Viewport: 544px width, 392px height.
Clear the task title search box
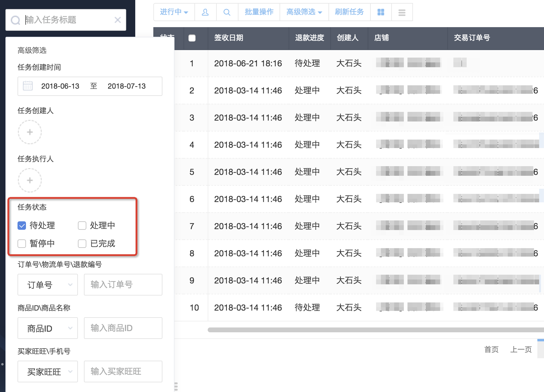[118, 20]
